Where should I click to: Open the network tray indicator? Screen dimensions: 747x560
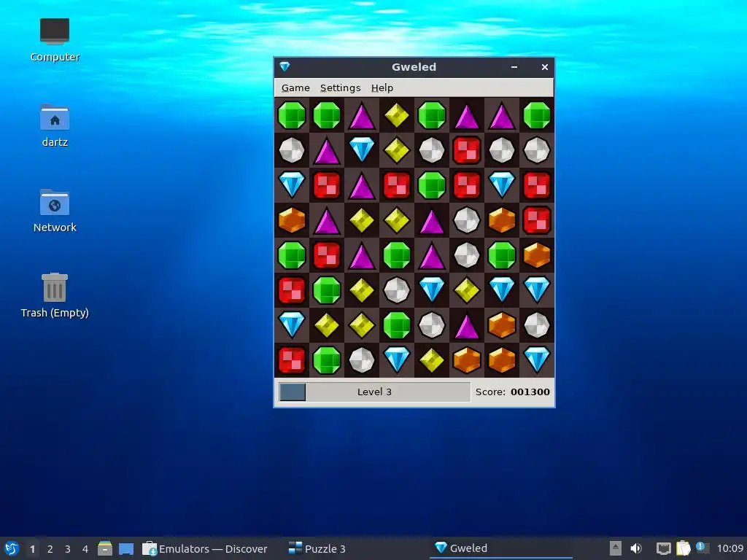click(x=664, y=548)
